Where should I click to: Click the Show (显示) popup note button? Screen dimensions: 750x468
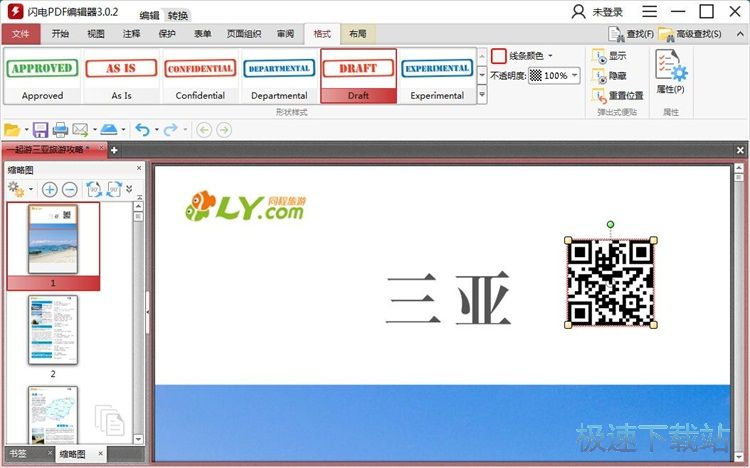609,56
